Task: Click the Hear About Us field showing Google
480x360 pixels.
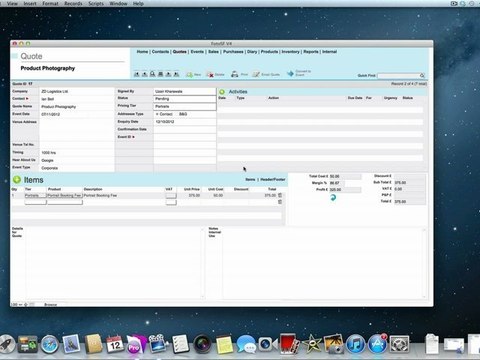Action: (x=77, y=160)
